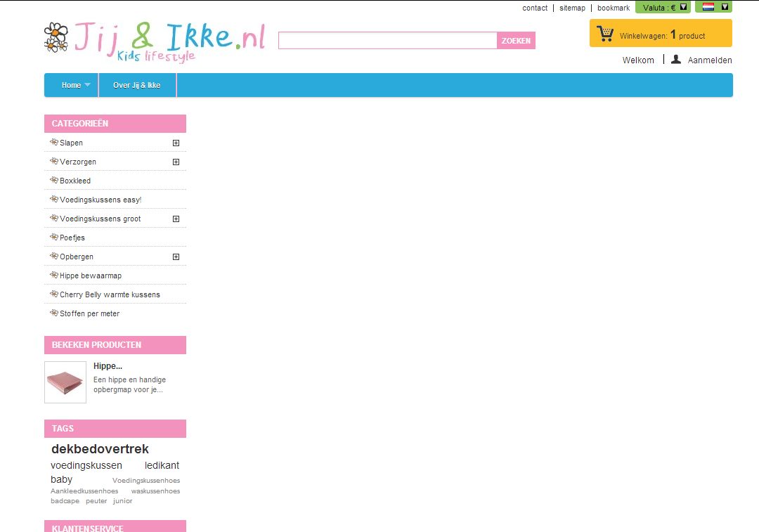Click the flower bullet next to Poefjes
This screenshot has height=532, width=759.
(53, 237)
